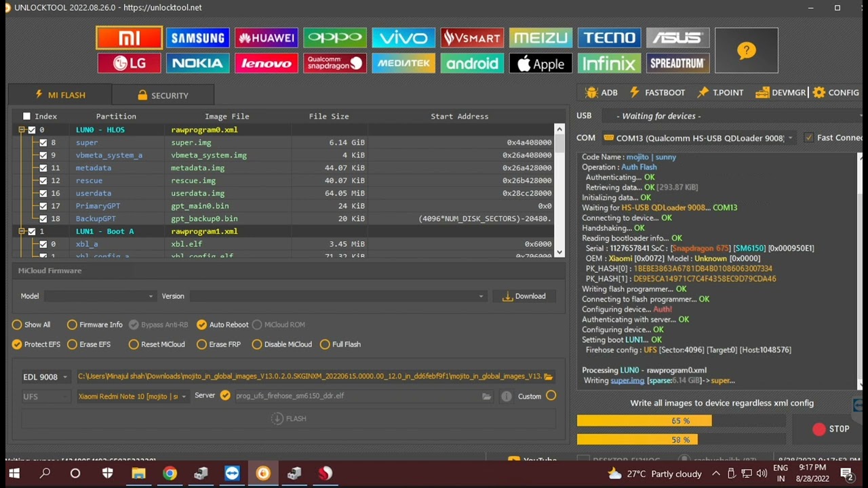
Task: Open the info icon beside Custom
Action: pos(507,396)
